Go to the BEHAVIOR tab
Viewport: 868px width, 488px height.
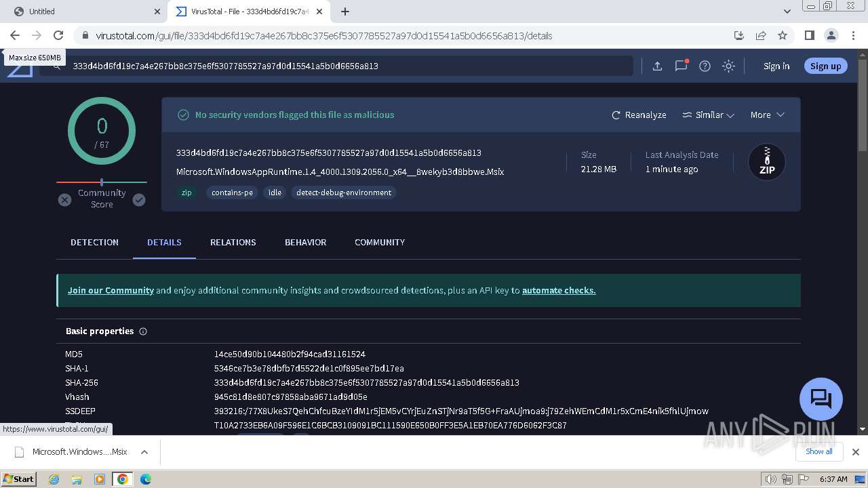click(x=305, y=242)
